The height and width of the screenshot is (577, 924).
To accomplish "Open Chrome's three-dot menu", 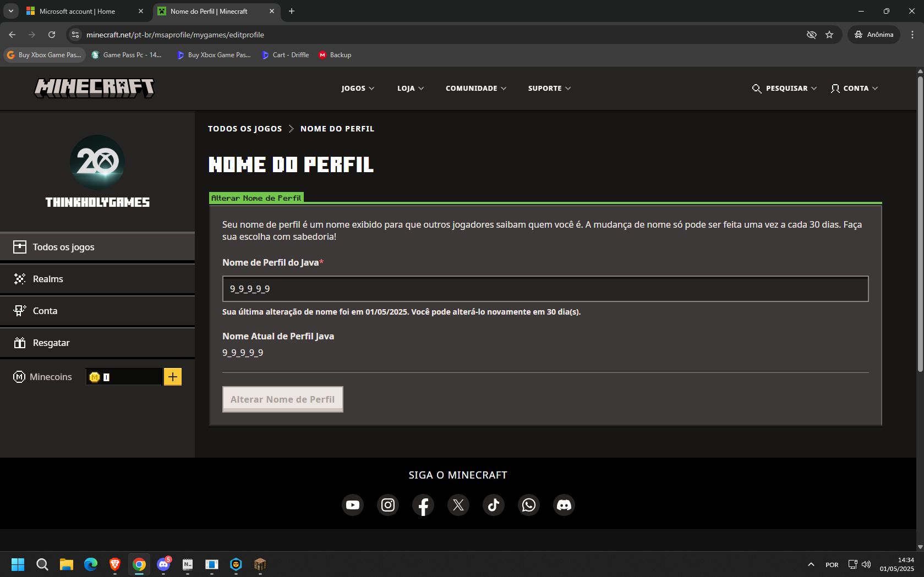I will [912, 35].
